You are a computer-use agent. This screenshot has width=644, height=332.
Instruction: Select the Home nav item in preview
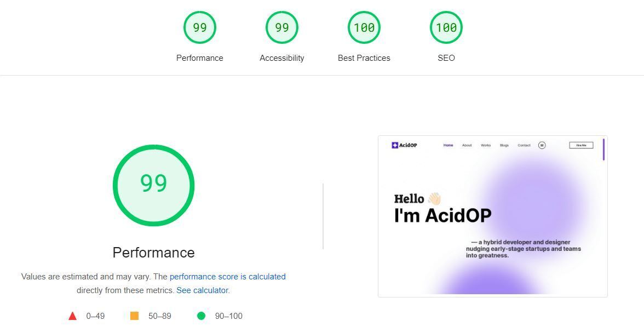448,145
